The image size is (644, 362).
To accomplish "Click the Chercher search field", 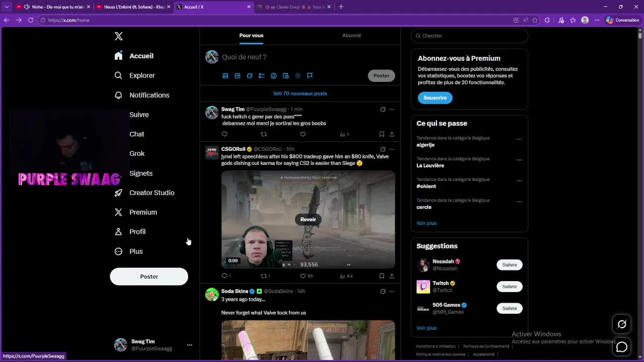I will coord(469,36).
